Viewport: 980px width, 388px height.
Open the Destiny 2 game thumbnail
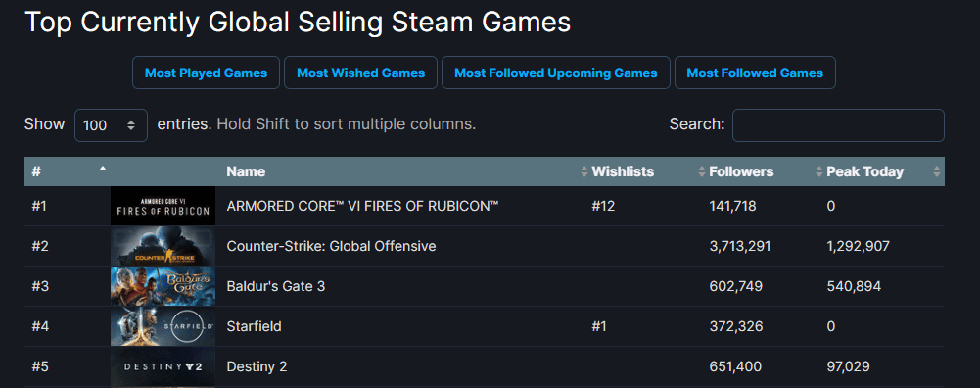163,366
